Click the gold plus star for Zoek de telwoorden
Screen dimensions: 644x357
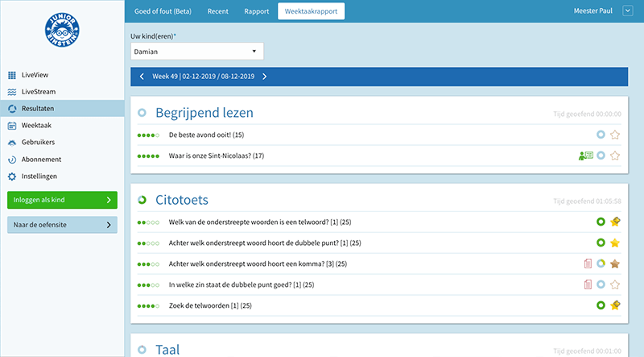[615, 305]
